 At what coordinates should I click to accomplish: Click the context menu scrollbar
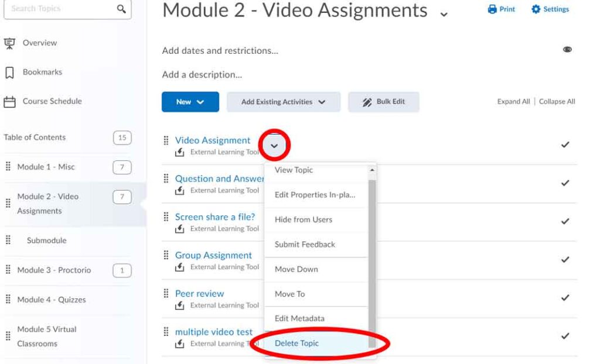pos(371,257)
